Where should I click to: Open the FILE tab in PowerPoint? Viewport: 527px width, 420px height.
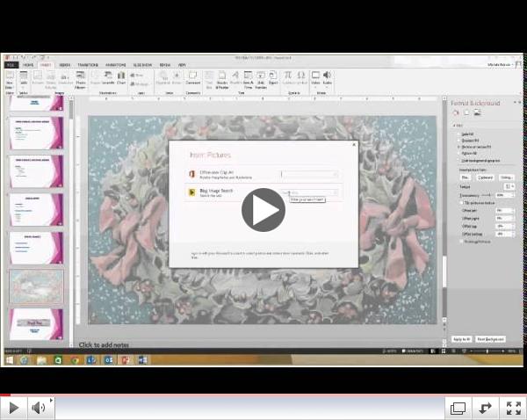click(11, 65)
